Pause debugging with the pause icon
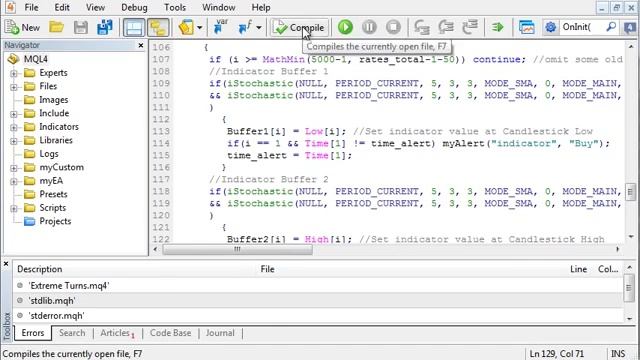This screenshot has width=640, height=360. point(369,27)
